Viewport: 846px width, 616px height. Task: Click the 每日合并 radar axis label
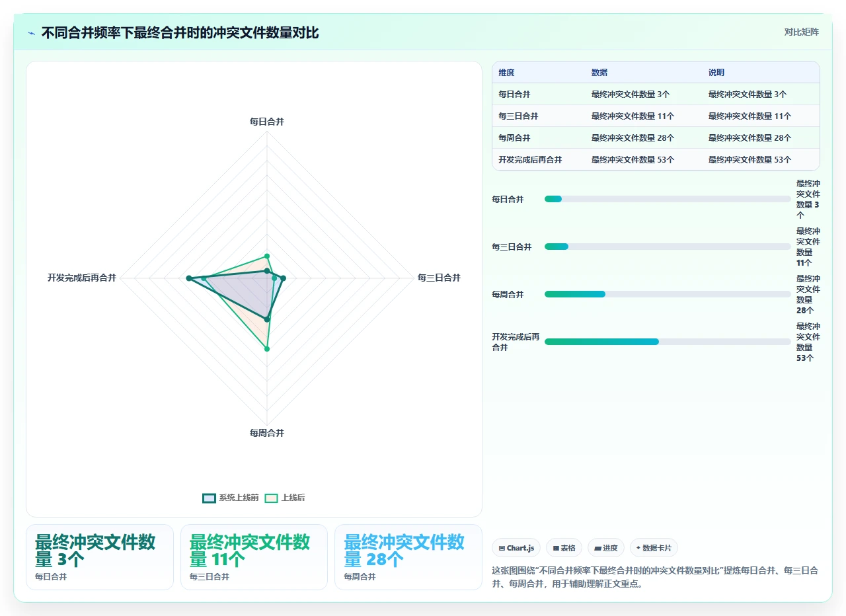coord(267,122)
